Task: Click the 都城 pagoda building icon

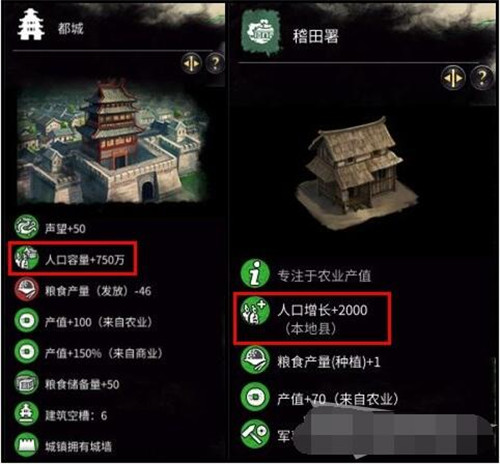Action: pos(31,25)
